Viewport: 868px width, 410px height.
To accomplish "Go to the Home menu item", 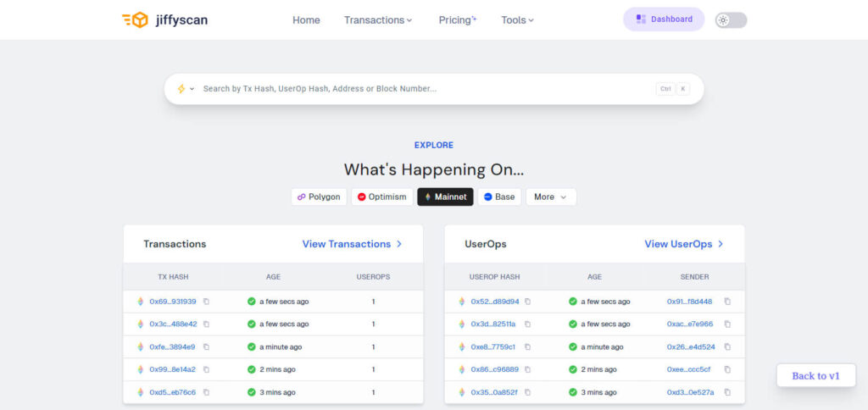I will [x=306, y=20].
